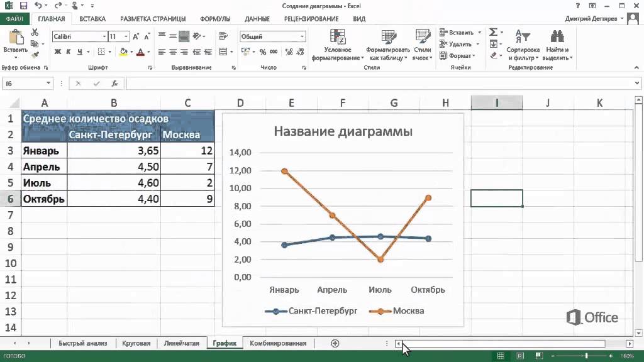The image size is (644, 362).
Task: Expand the Name Box dropdown for I6
Action: [x=48, y=84]
